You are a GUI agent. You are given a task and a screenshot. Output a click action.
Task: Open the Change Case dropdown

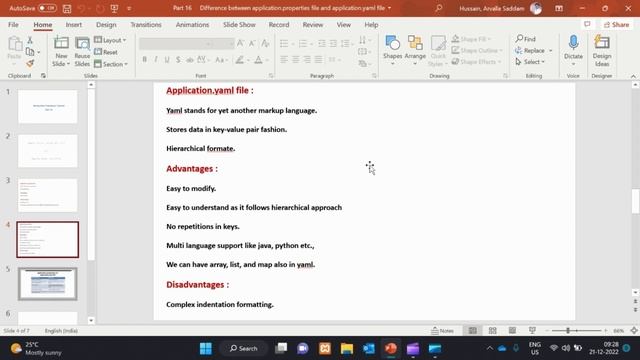click(221, 60)
